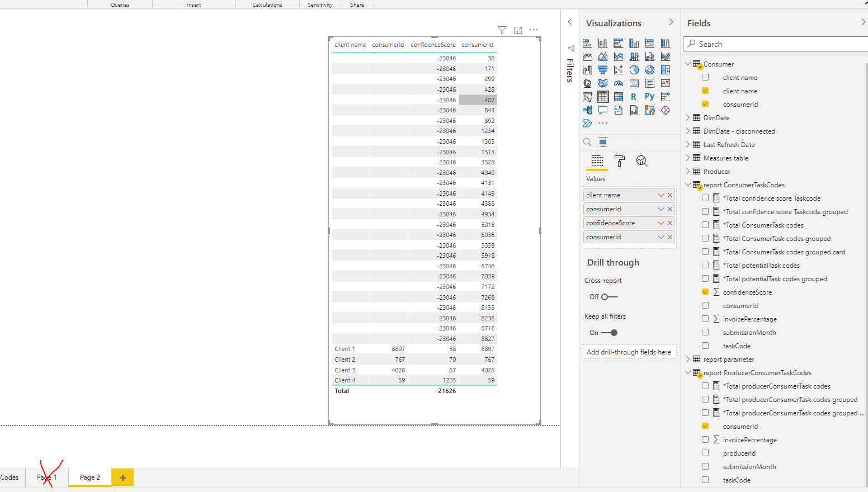
Task: Expand the report parameter table
Action: tap(688, 359)
